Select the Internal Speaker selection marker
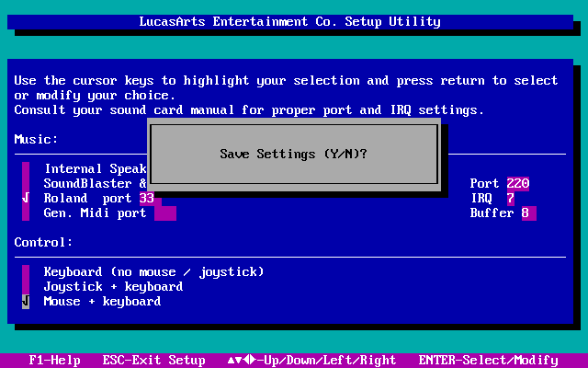The height and width of the screenshot is (368, 588). point(26,169)
